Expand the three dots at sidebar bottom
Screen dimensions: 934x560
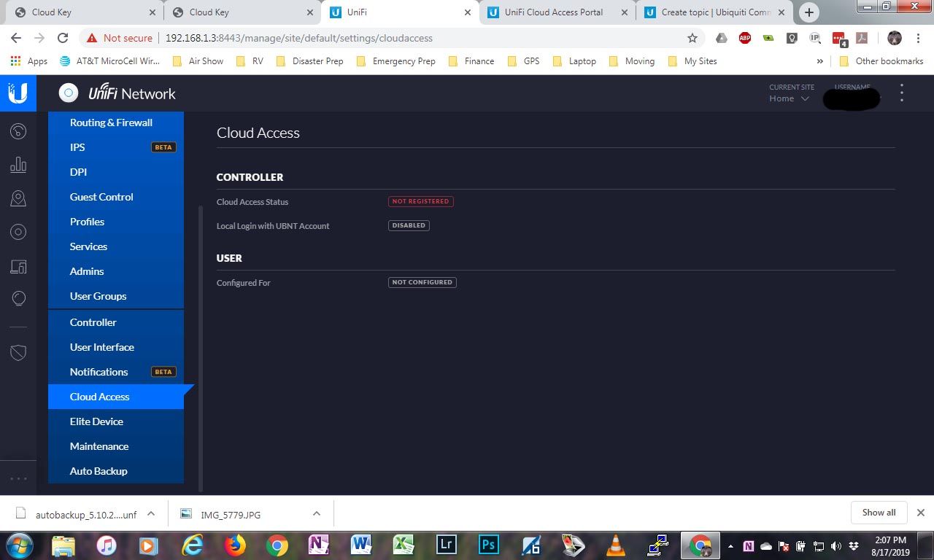(18, 478)
